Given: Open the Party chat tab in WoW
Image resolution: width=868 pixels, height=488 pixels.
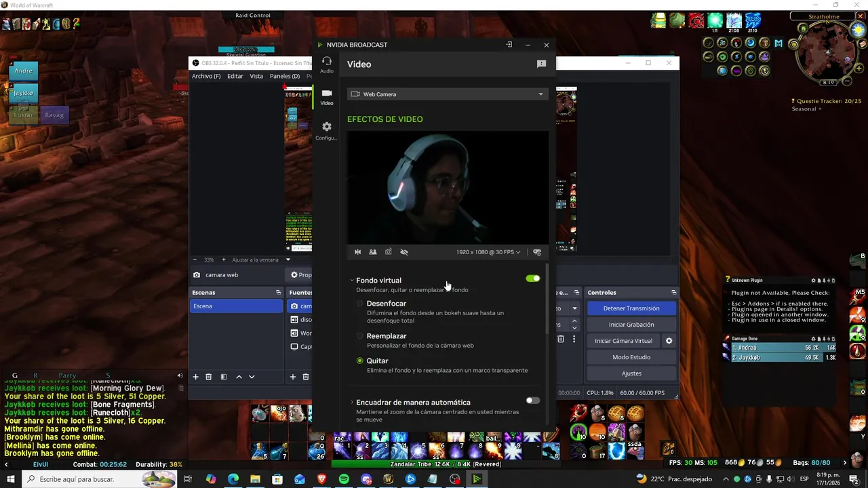Looking at the screenshot, I should point(68,375).
